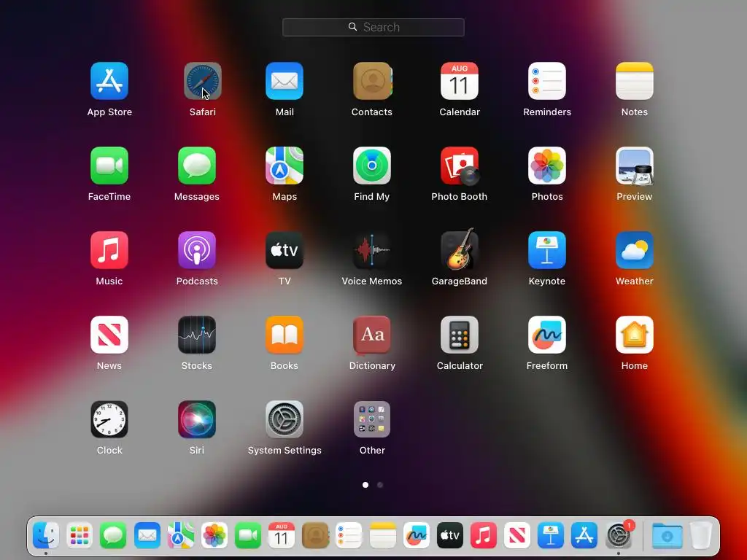This screenshot has width=747, height=560.
Task: Open the Calendar app in the Launchpad grid
Action: pyautogui.click(x=460, y=81)
